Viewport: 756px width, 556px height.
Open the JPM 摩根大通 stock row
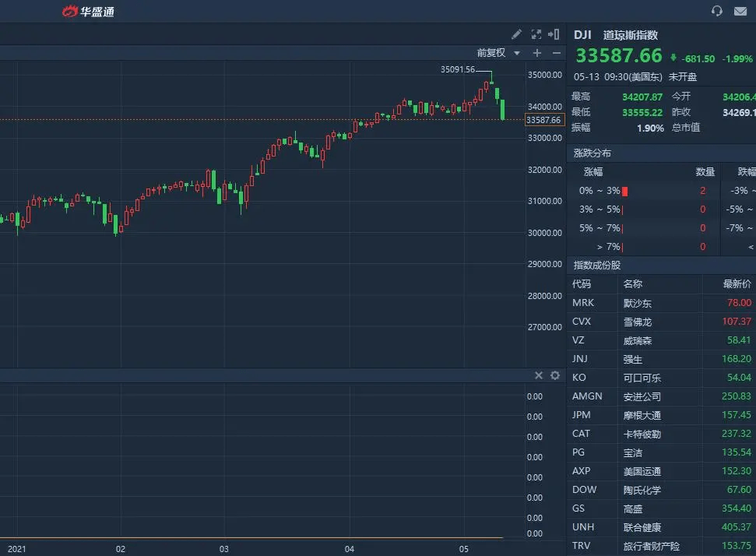(662, 415)
